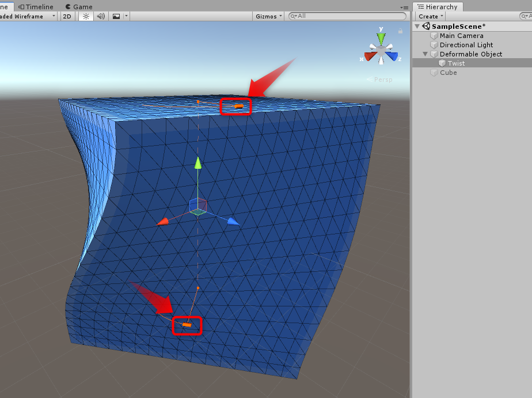Select Directional Light in Hierarchy

(466, 45)
